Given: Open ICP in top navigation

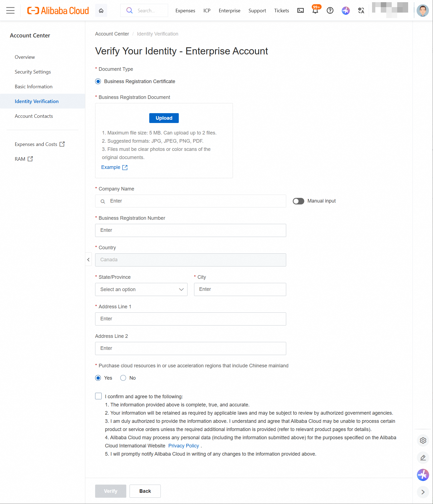Looking at the screenshot, I should pos(207,11).
